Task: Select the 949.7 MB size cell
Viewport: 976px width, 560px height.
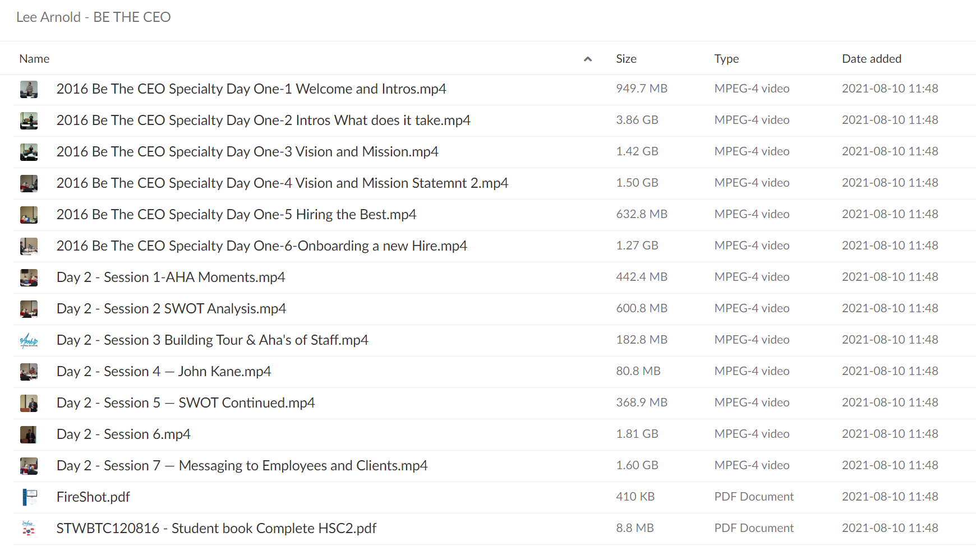Action: point(642,89)
